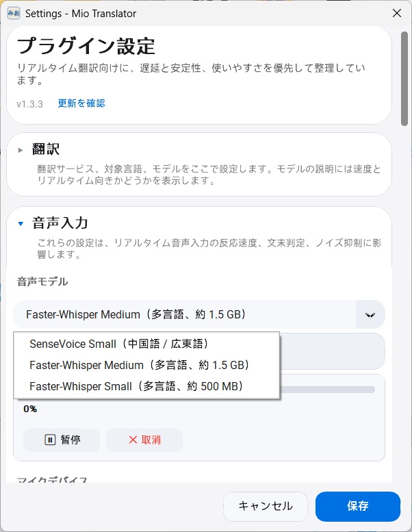Click the 翻訳 section heading
This screenshot has width=412, height=532.
click(x=46, y=149)
